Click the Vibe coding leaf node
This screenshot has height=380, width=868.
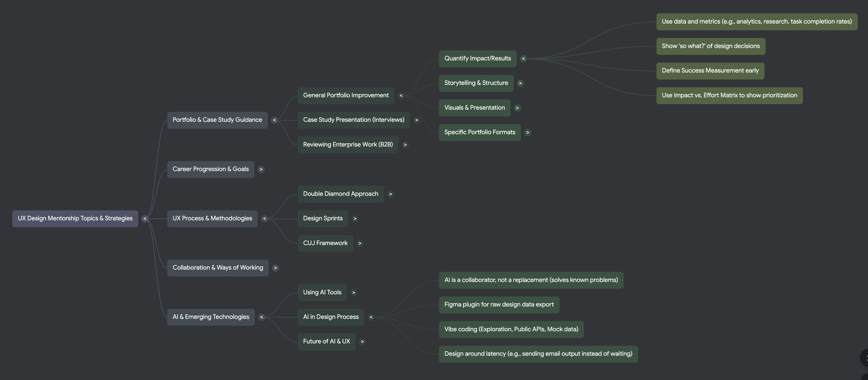[x=511, y=329]
